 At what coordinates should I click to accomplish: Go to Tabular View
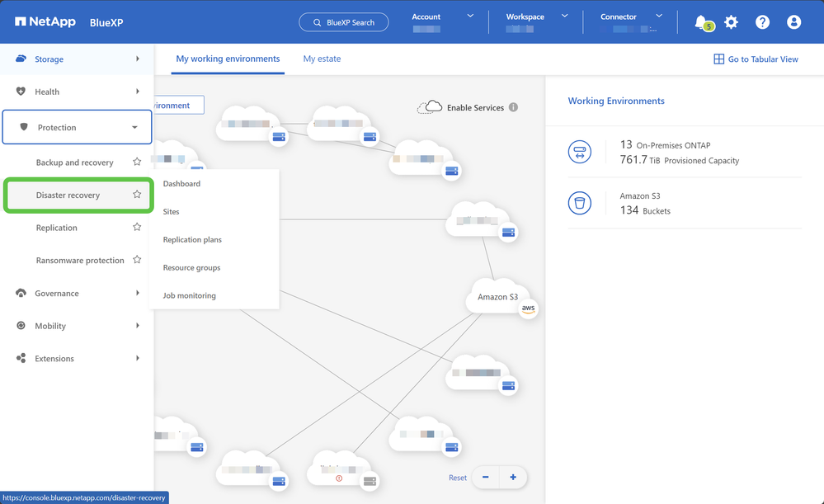click(x=756, y=59)
